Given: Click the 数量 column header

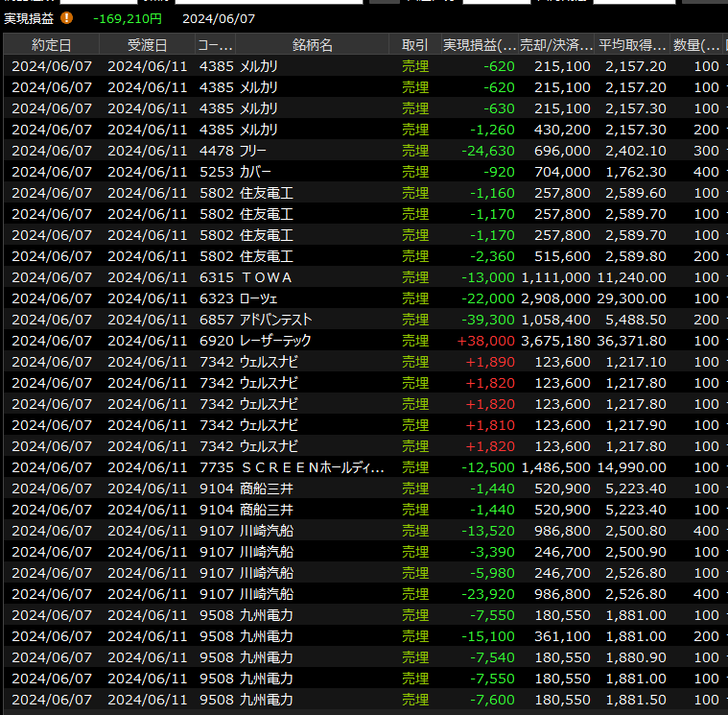Looking at the screenshot, I should pyautogui.click(x=697, y=45).
